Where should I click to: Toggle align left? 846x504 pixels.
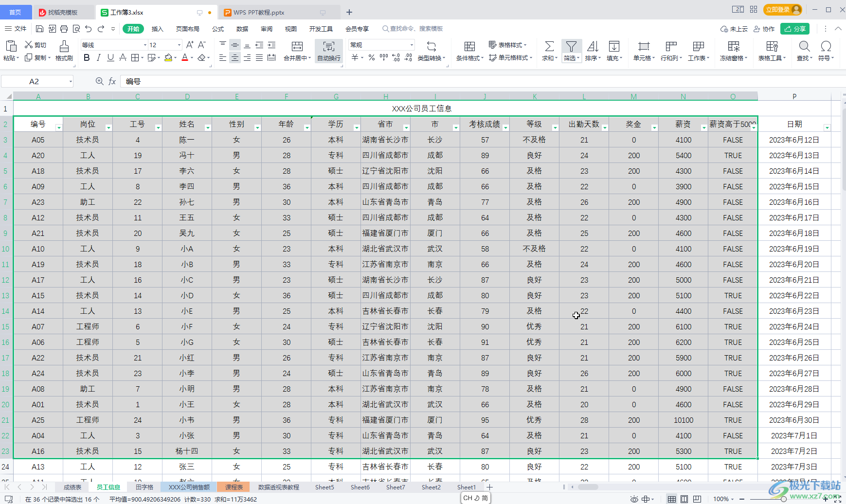223,58
